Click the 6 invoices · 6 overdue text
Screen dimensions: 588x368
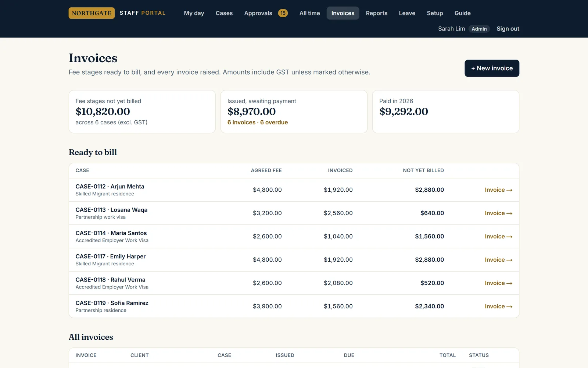(x=257, y=122)
